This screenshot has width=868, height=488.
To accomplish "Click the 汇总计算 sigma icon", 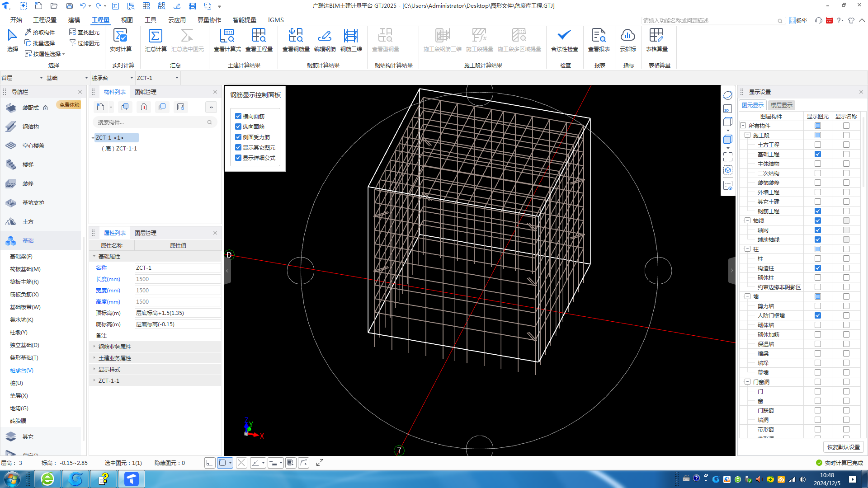I will (x=155, y=36).
